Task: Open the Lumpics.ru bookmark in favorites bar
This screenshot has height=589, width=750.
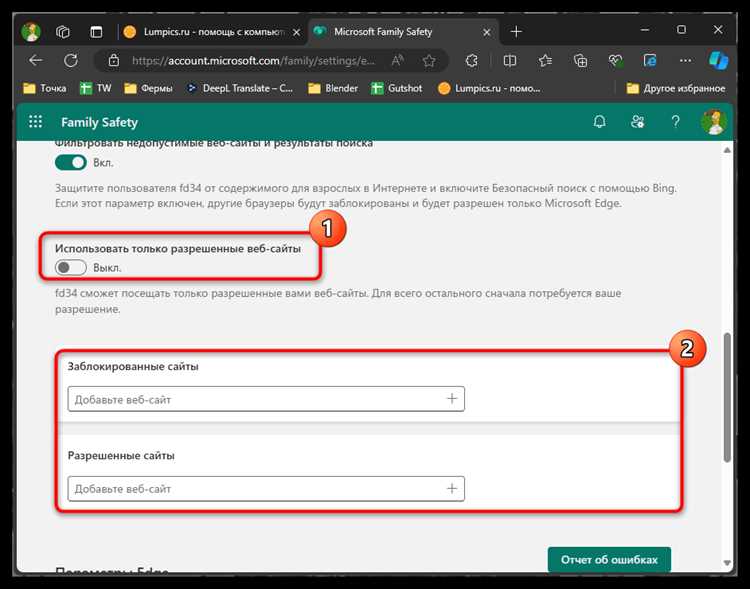Action: click(x=489, y=88)
